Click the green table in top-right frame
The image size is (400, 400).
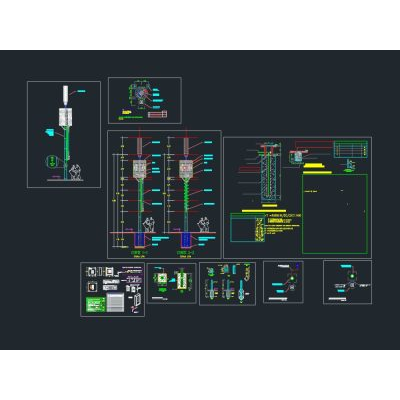(351, 149)
